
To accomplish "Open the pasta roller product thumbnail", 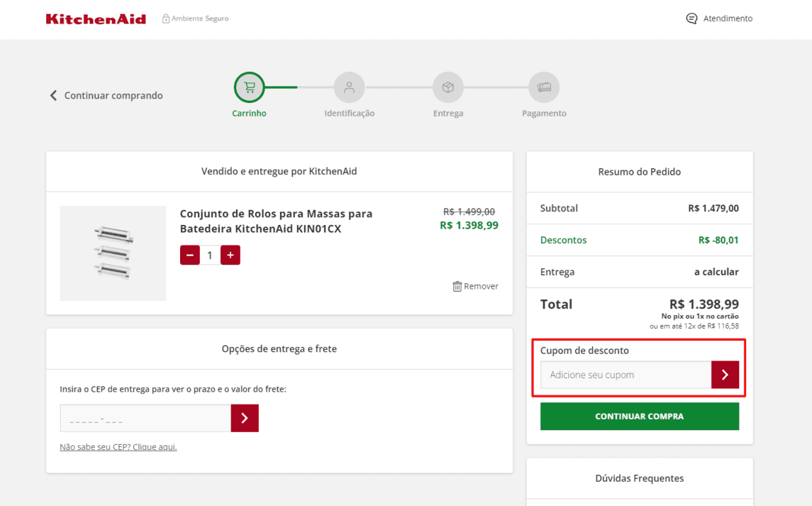I will [x=113, y=253].
